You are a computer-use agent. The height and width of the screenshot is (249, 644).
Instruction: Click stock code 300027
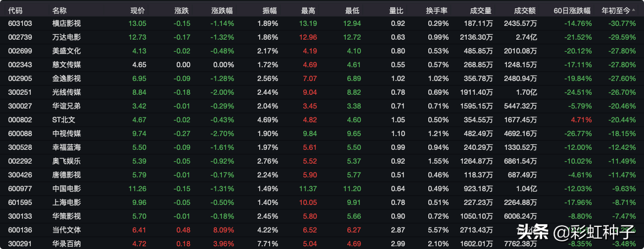click(x=20, y=106)
